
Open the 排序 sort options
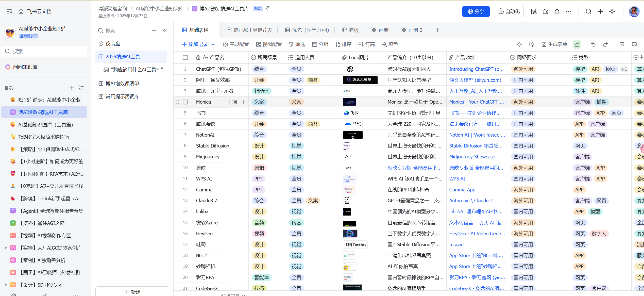(344, 44)
